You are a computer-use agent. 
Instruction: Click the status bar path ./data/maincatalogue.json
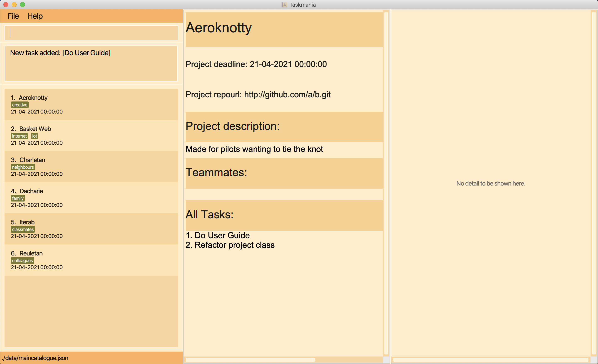coord(35,358)
